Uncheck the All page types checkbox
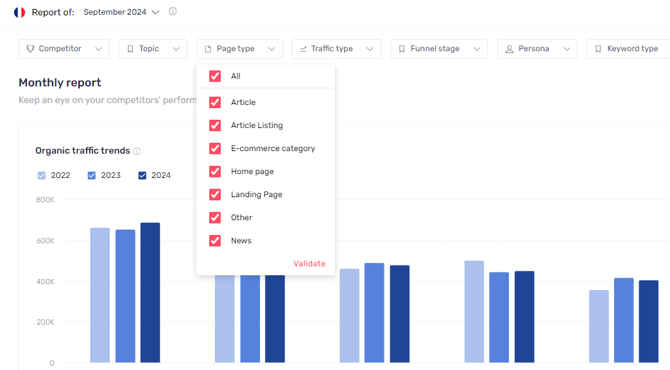The image size is (670, 370). click(215, 76)
